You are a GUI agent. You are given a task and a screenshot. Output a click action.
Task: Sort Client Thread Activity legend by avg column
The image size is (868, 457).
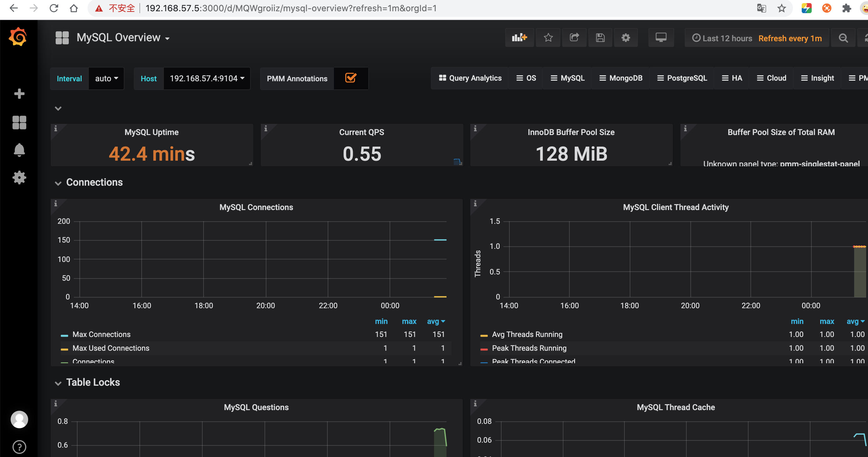[x=855, y=321]
